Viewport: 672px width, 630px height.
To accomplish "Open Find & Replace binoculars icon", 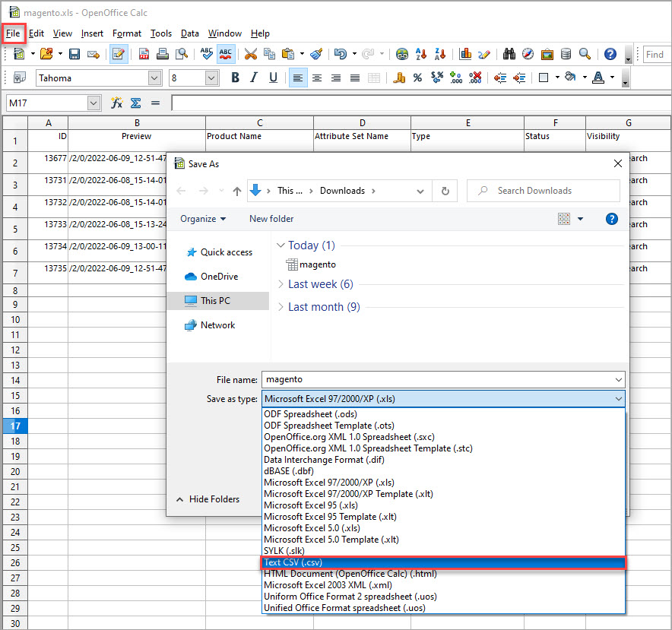I will (x=509, y=54).
